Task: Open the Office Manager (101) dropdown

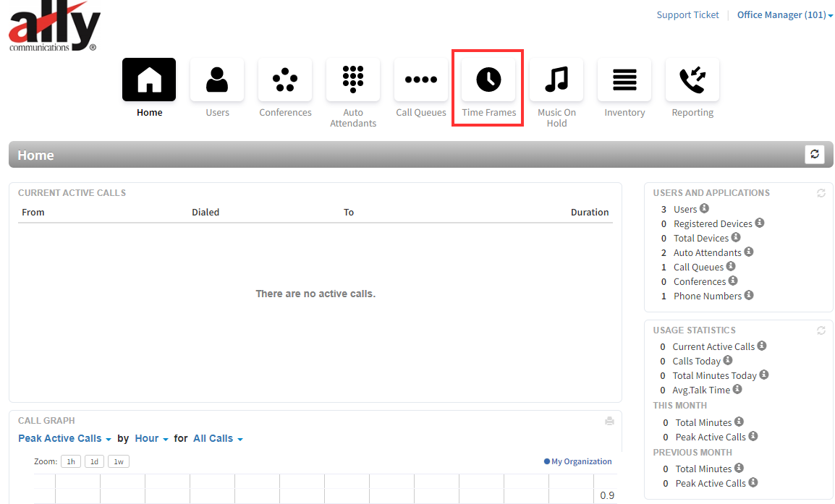Action: pyautogui.click(x=785, y=15)
